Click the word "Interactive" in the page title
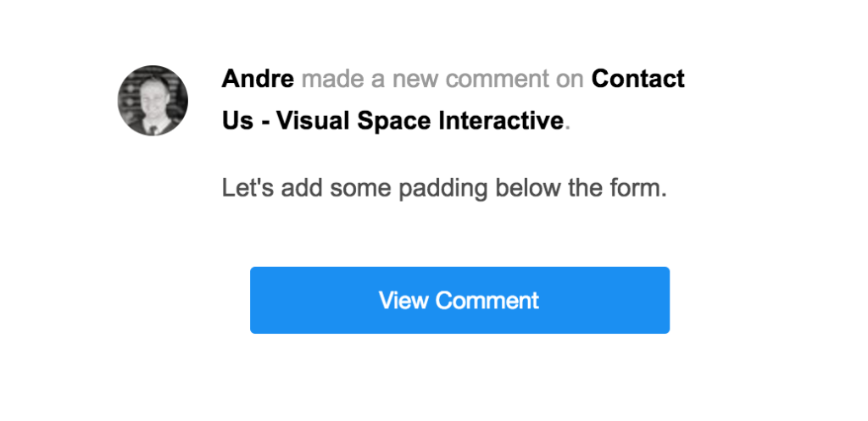868x421 pixels. coord(500,121)
